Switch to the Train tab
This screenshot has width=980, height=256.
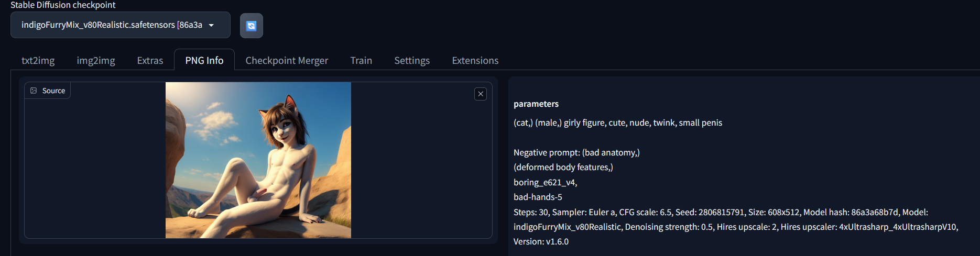coord(361,60)
